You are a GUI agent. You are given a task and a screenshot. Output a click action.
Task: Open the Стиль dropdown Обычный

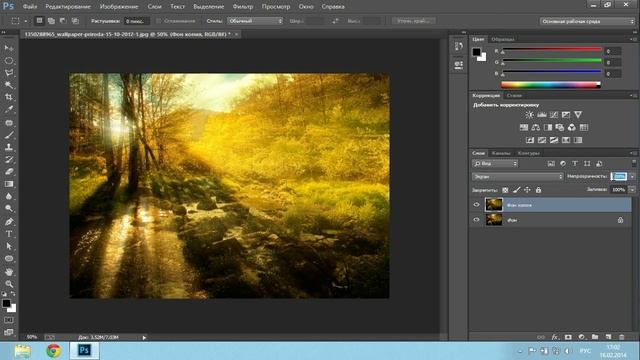(255, 21)
